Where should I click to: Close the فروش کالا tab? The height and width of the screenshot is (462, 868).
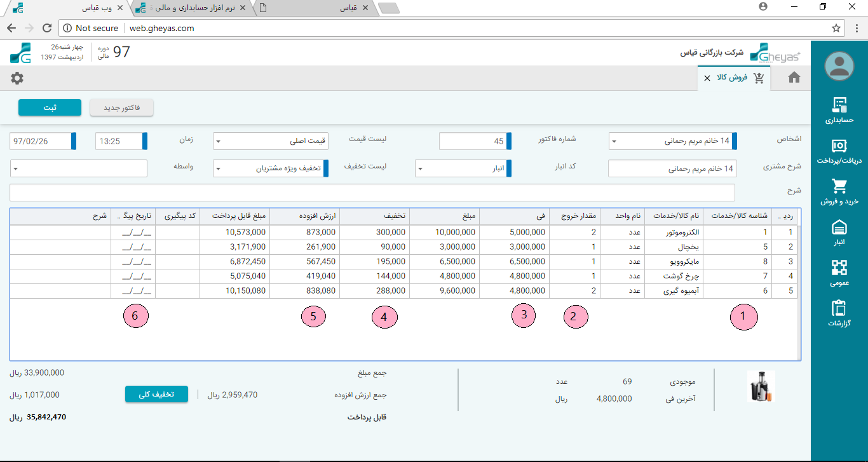707,78
